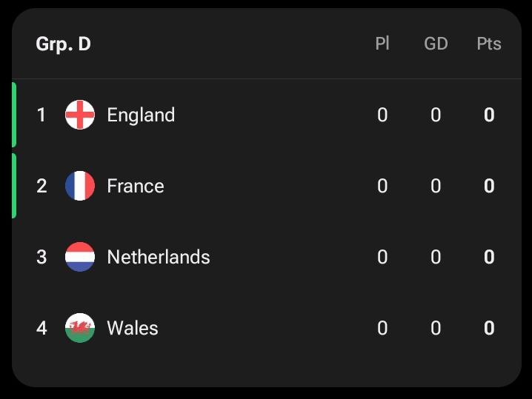Select the Netherlands team name
532x399 pixels.
[x=159, y=257]
